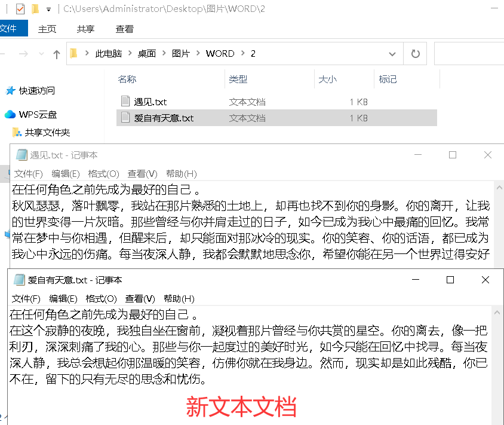Open 共享文件夹 in the navigation pane
The width and height of the screenshot is (504, 425).
(47, 132)
